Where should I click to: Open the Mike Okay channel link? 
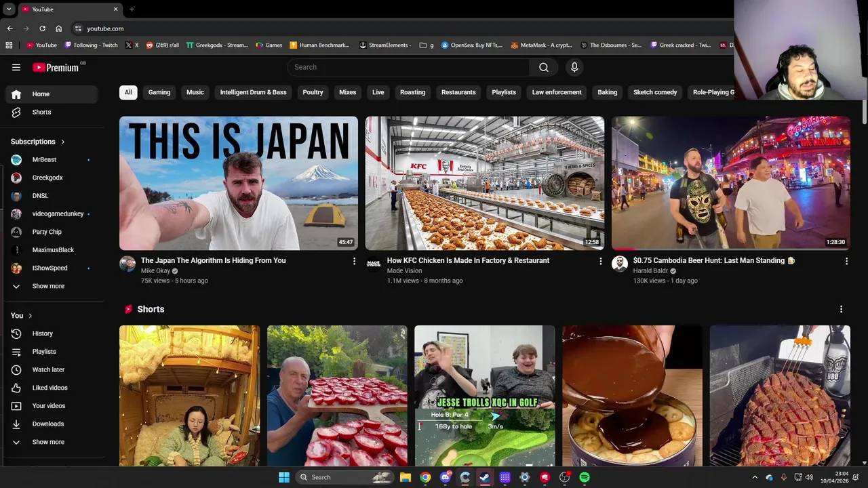[x=155, y=271]
